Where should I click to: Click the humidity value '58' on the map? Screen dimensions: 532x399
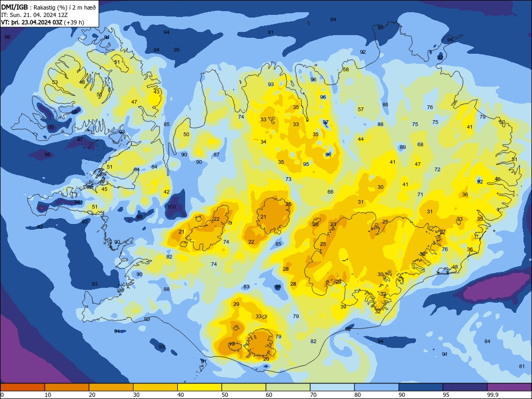click(x=346, y=70)
